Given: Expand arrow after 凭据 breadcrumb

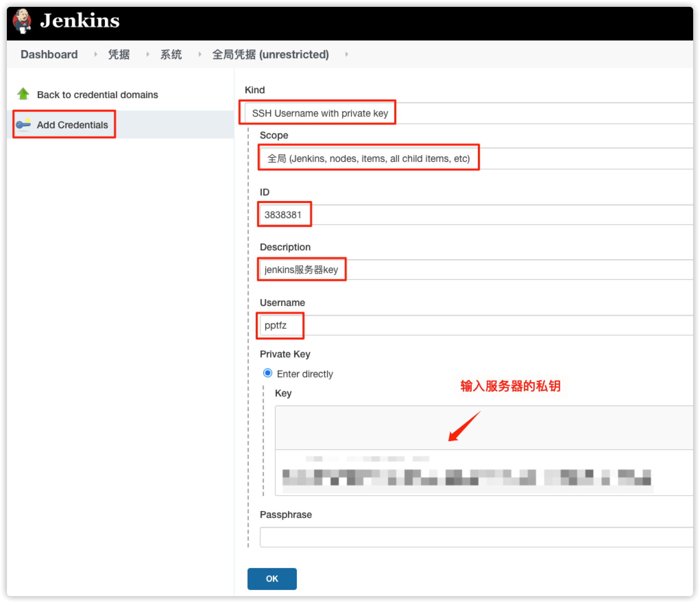Looking at the screenshot, I should coord(148,54).
